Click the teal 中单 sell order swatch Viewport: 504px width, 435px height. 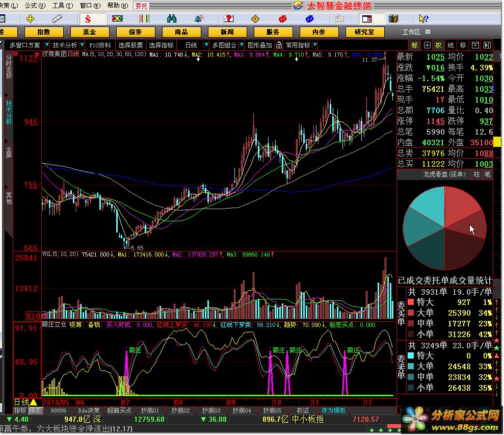tap(411, 377)
